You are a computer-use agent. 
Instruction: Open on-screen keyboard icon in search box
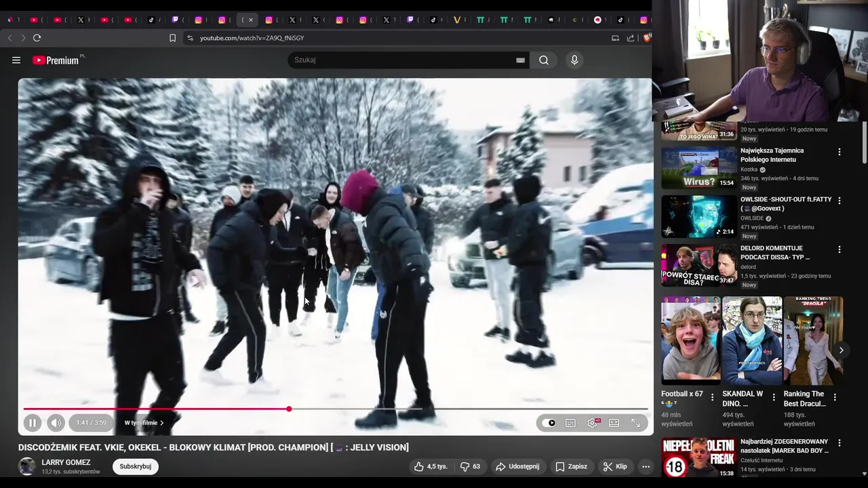(x=520, y=60)
